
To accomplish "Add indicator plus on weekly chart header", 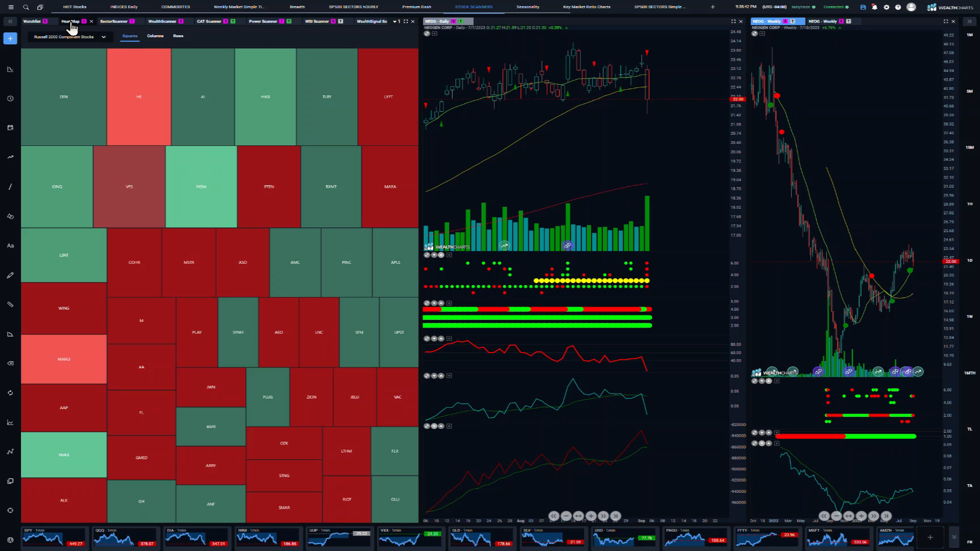I will tap(763, 34).
